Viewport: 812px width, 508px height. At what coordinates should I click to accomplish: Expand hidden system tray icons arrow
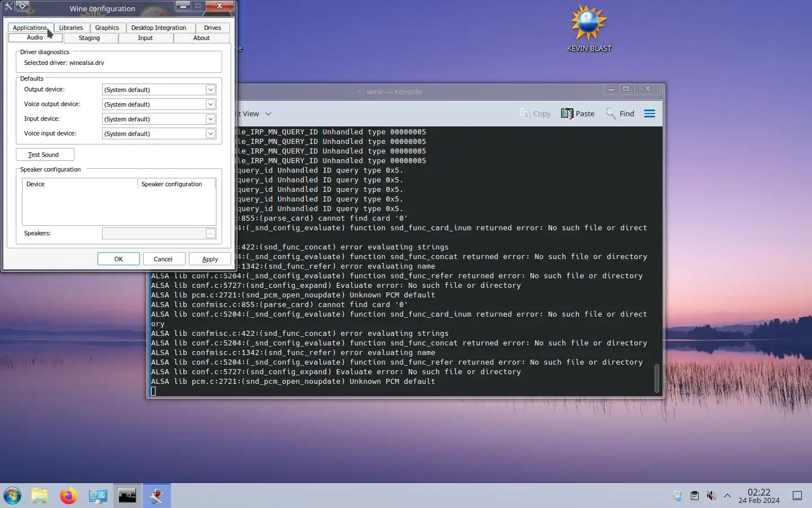727,496
